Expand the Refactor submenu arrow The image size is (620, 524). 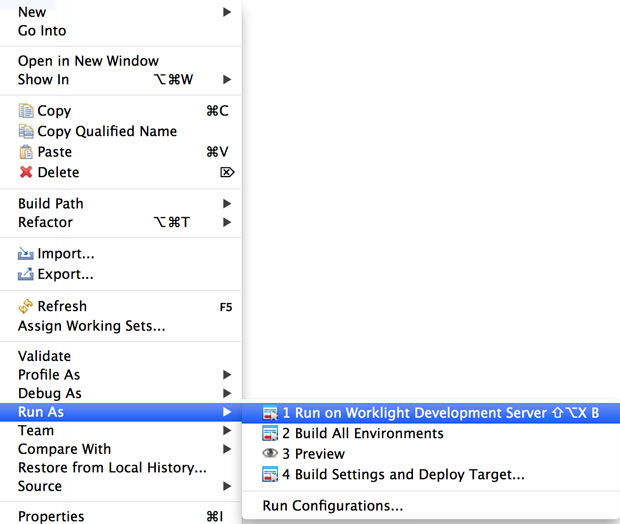click(x=227, y=222)
